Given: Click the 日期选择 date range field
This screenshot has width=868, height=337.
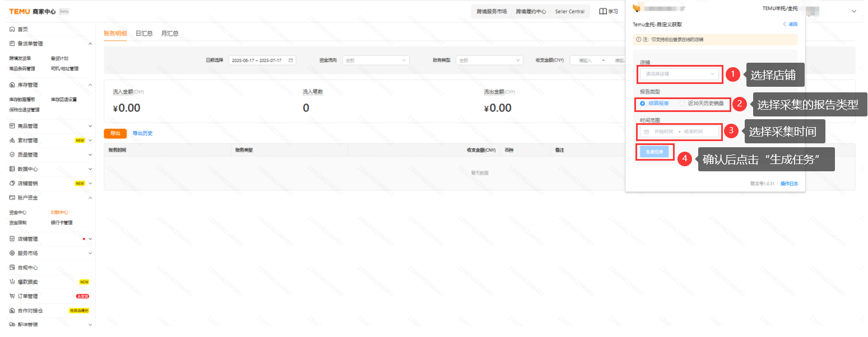Looking at the screenshot, I should point(262,60).
